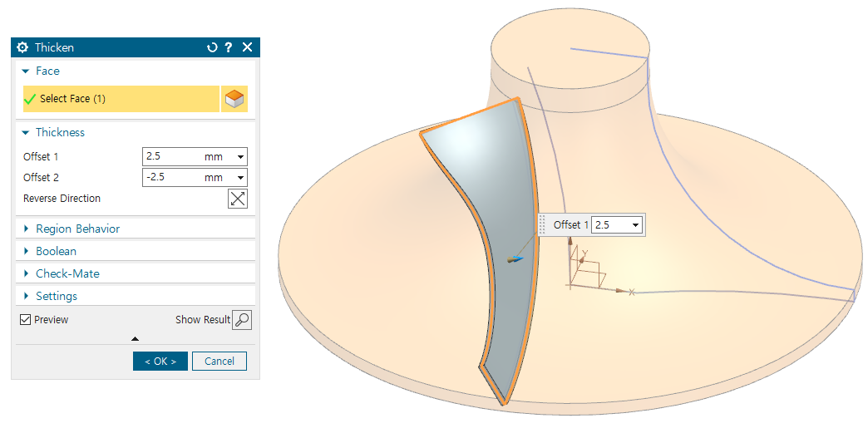The height and width of the screenshot is (433, 868).
Task: Expand the Boolean section
Action: [26, 251]
